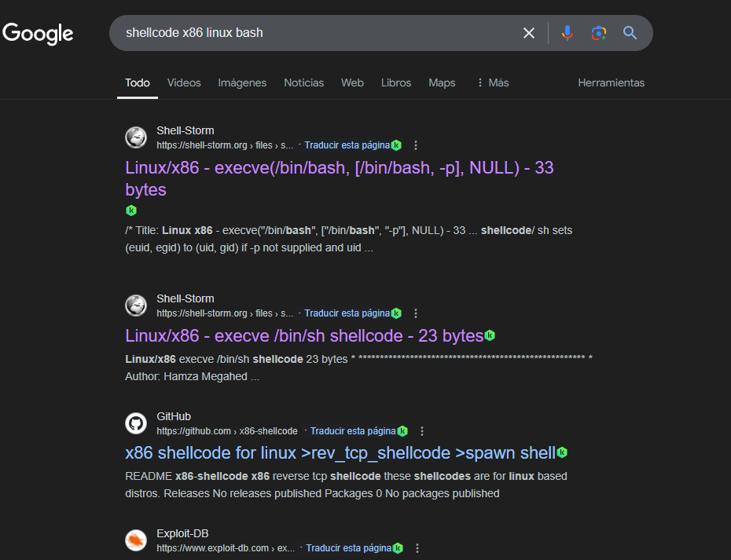Open execve /bin/bash 33 bytes result

click(x=340, y=178)
